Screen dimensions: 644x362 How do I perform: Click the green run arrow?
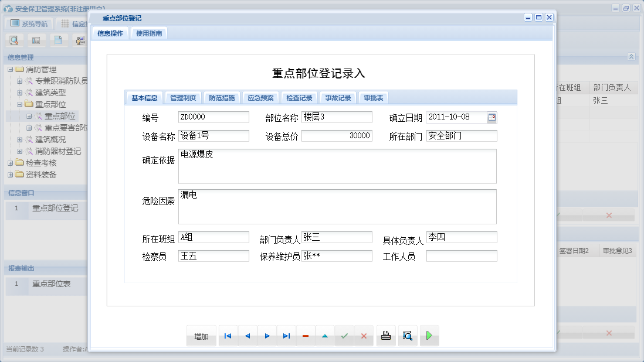tap(430, 336)
